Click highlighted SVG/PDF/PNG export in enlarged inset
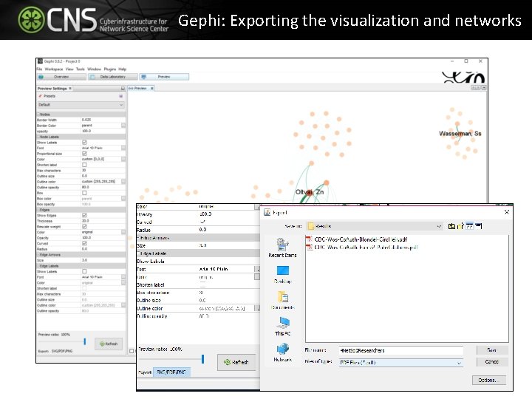The width and height of the screenshot is (532, 399). 171,372
